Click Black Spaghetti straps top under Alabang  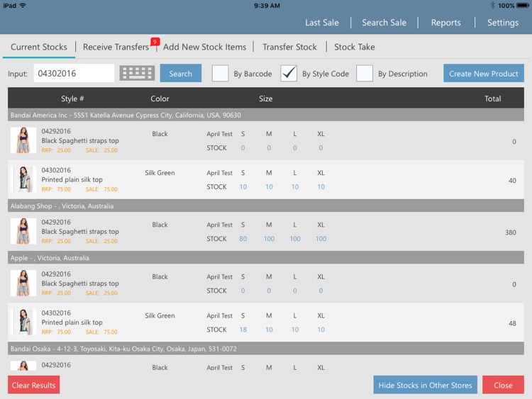pyautogui.click(x=80, y=232)
